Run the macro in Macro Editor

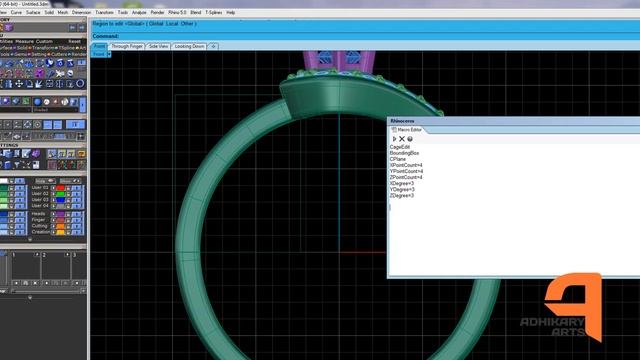(394, 139)
